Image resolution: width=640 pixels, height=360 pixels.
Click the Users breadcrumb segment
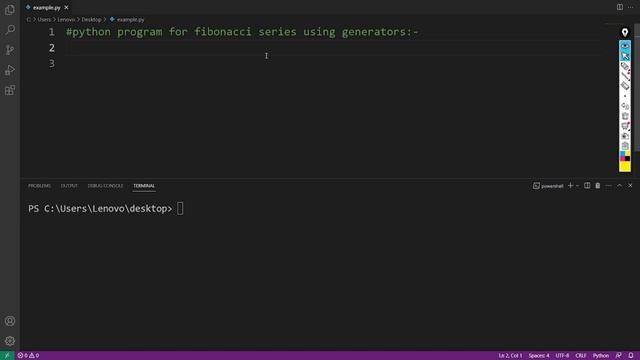pos(44,20)
